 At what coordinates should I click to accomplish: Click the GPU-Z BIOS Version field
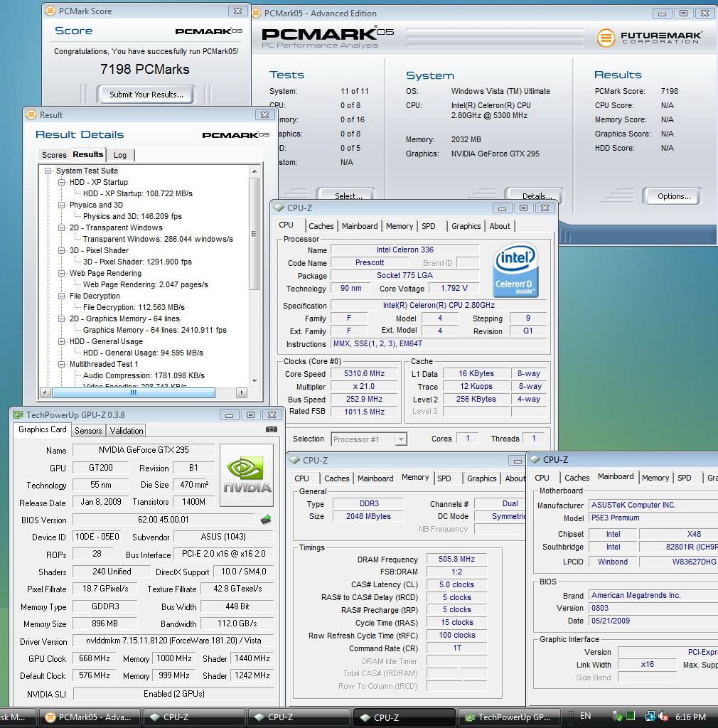[x=164, y=520]
